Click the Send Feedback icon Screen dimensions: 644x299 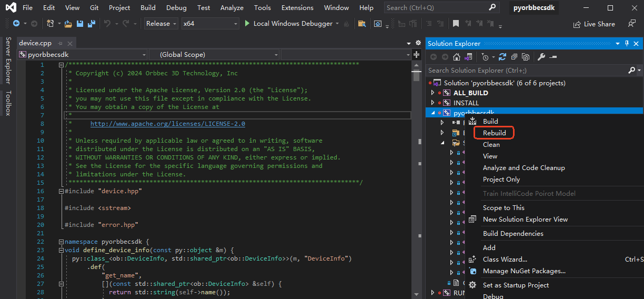tap(632, 24)
